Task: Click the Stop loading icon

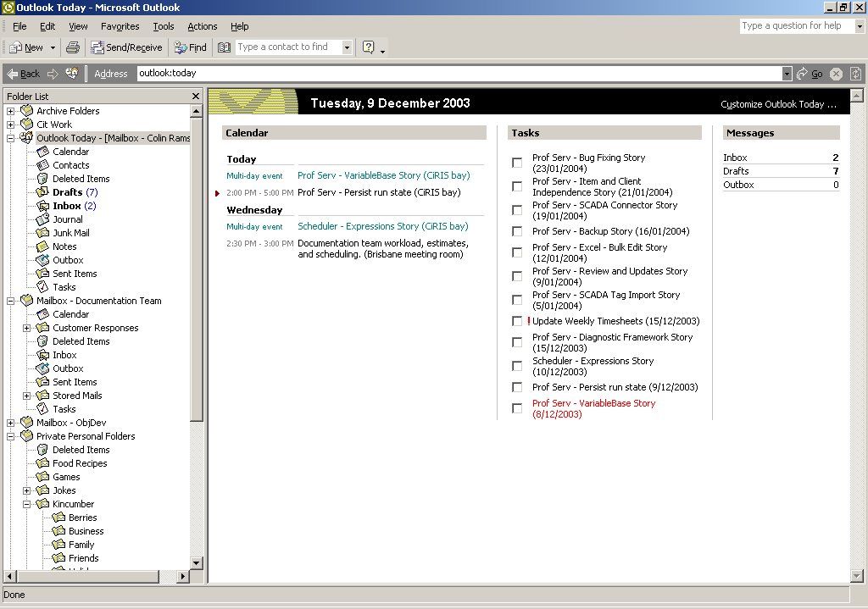Action: coord(836,74)
